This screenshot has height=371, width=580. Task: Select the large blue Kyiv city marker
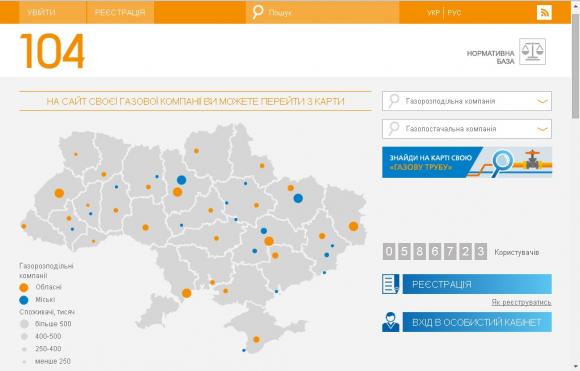[181, 180]
